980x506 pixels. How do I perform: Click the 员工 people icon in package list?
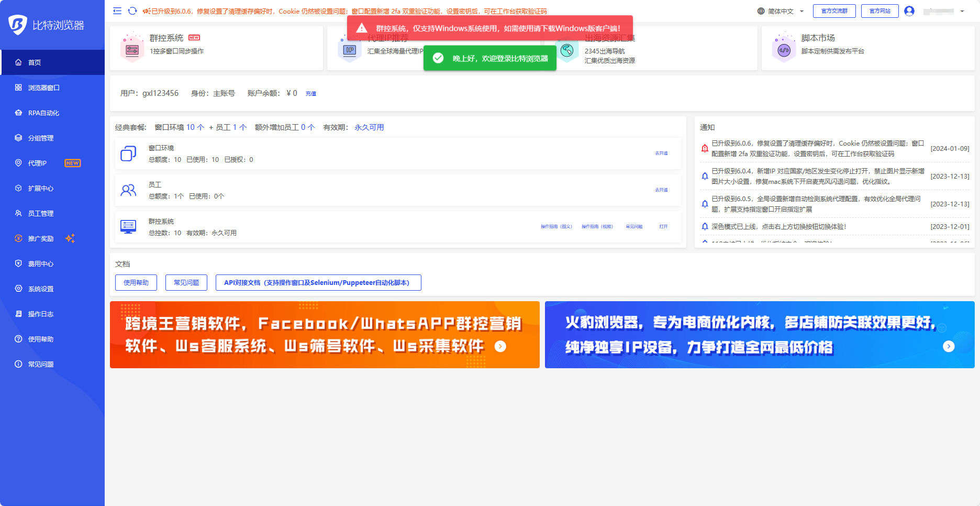tap(128, 190)
